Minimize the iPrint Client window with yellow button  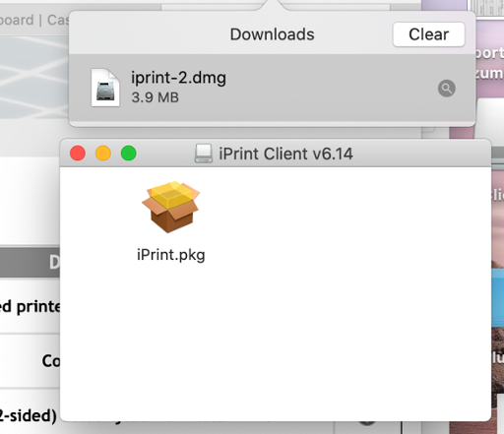pos(103,154)
